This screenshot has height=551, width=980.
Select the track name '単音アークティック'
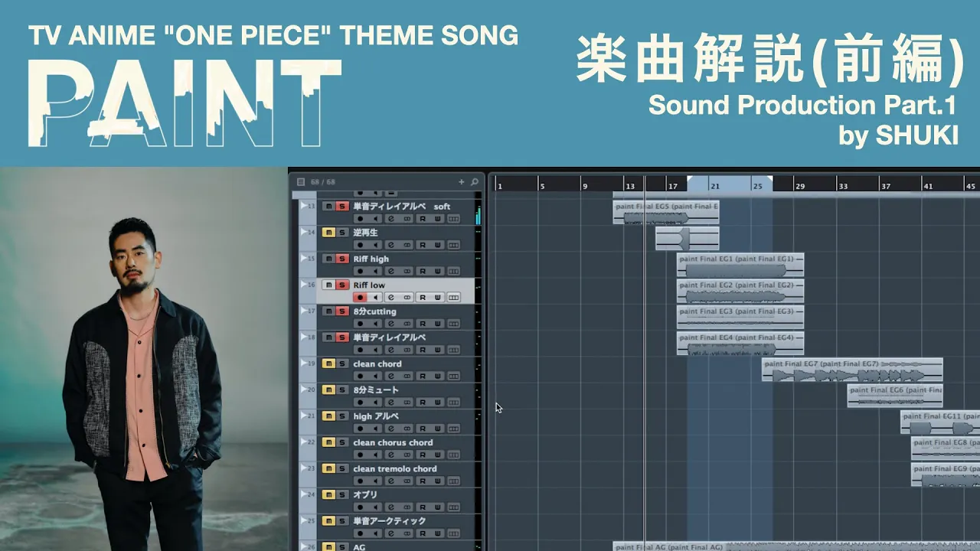click(390, 520)
